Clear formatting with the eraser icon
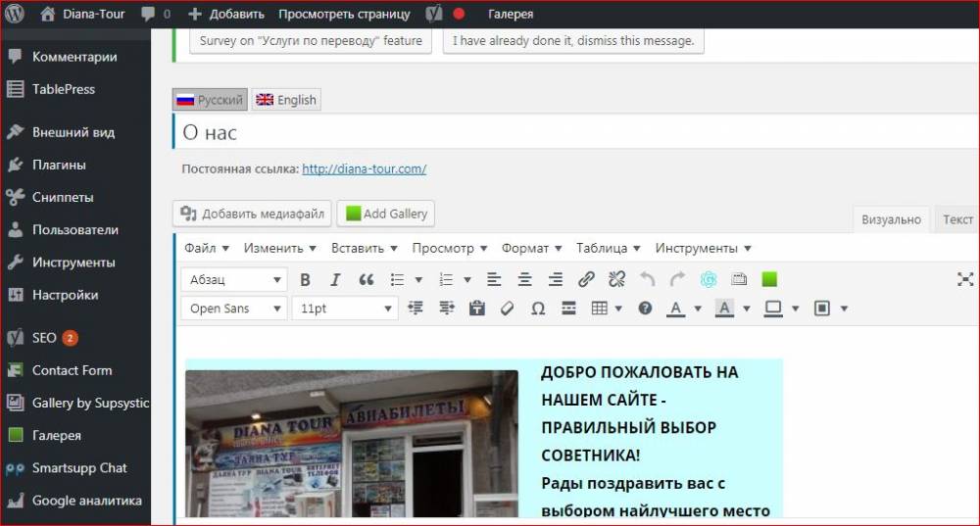Image resolution: width=980 pixels, height=526 pixels. [x=508, y=308]
